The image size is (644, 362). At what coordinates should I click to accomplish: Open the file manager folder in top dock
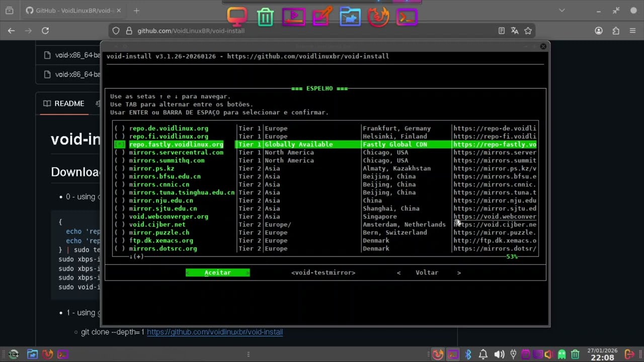pos(350,17)
